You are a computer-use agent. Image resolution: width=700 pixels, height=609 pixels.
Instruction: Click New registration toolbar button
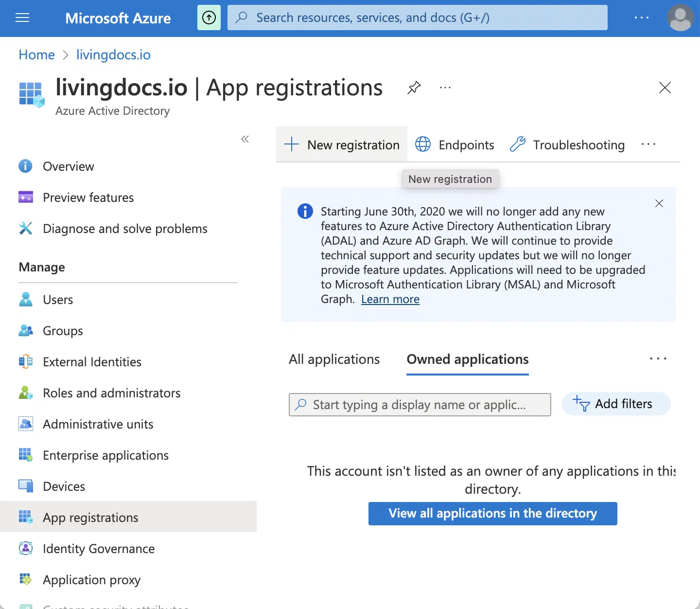tap(342, 144)
